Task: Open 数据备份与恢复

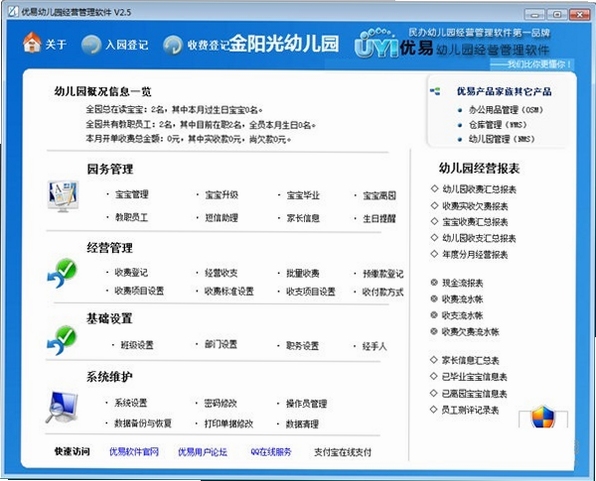Action: [x=143, y=423]
